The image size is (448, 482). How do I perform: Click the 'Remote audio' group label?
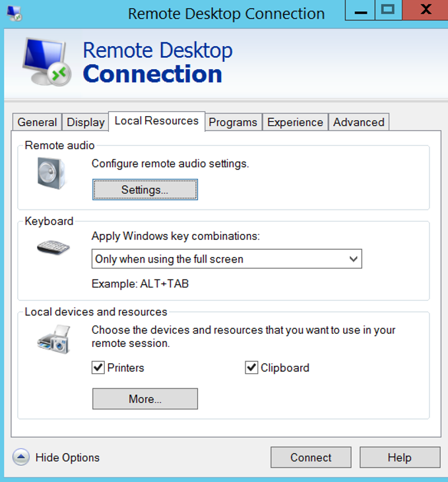click(x=59, y=145)
